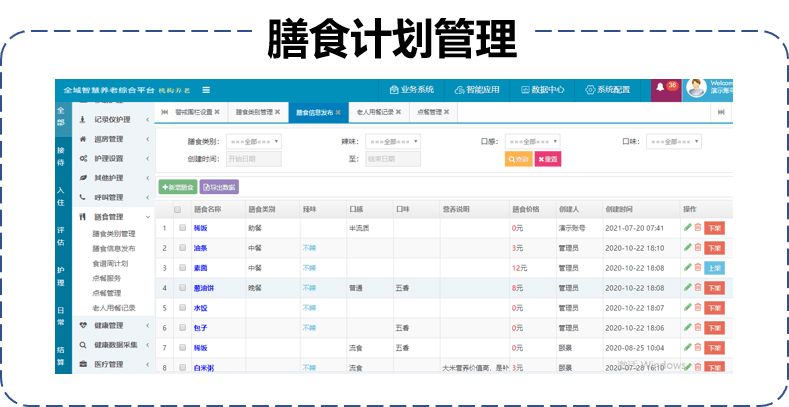The width and height of the screenshot is (789, 407).
Task: Select the checkbox for the 葱油饼 row
Action: [182, 288]
